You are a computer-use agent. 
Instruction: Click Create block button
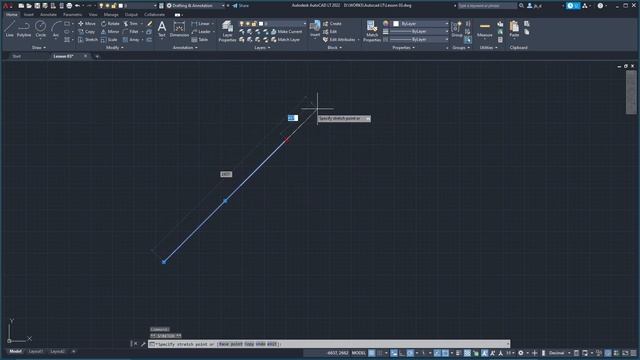(x=332, y=24)
